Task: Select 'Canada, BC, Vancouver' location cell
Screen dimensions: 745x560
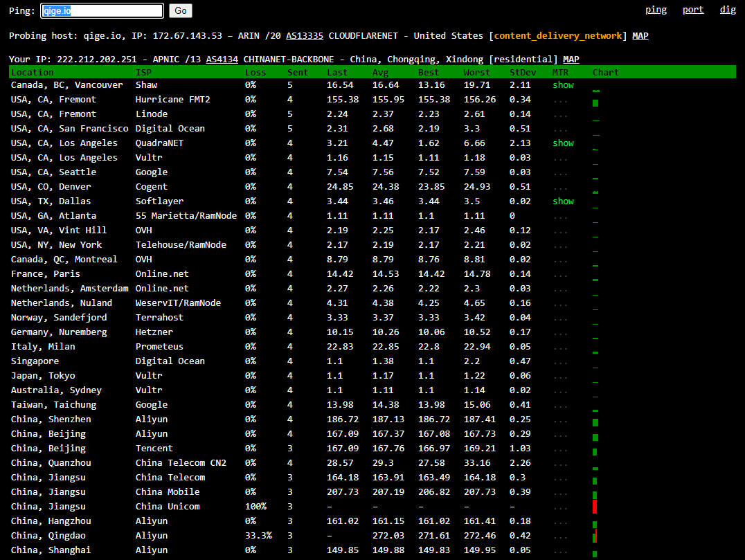Action: 66,85
